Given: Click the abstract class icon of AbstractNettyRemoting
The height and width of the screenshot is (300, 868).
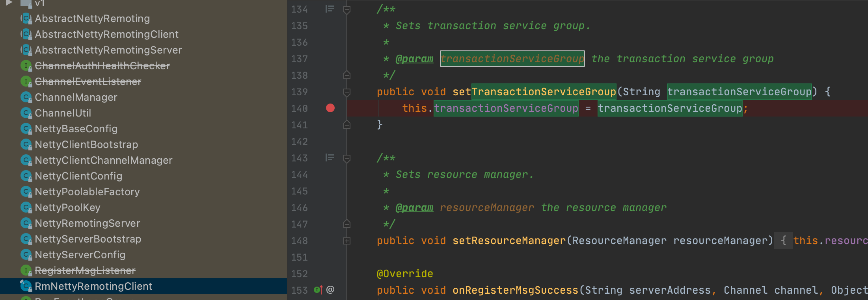Looking at the screenshot, I should point(26,19).
